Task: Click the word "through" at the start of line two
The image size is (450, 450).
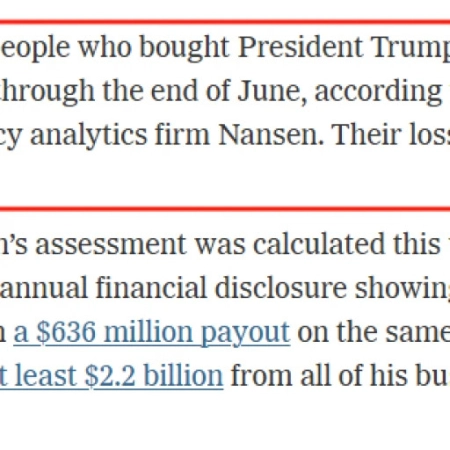Action: click(47, 92)
